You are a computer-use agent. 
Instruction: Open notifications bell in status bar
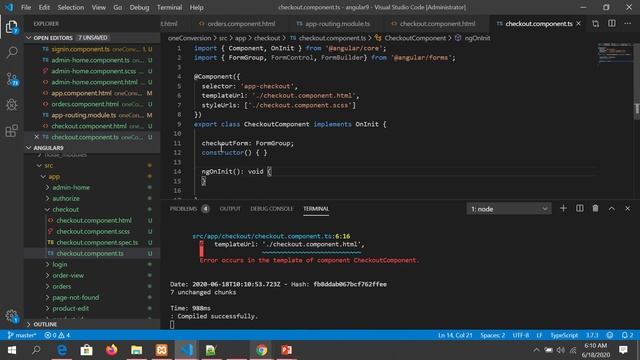(627, 335)
